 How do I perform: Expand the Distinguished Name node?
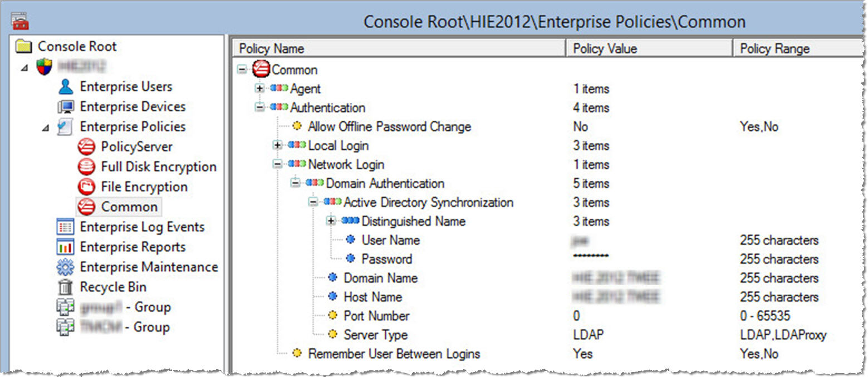point(331,222)
